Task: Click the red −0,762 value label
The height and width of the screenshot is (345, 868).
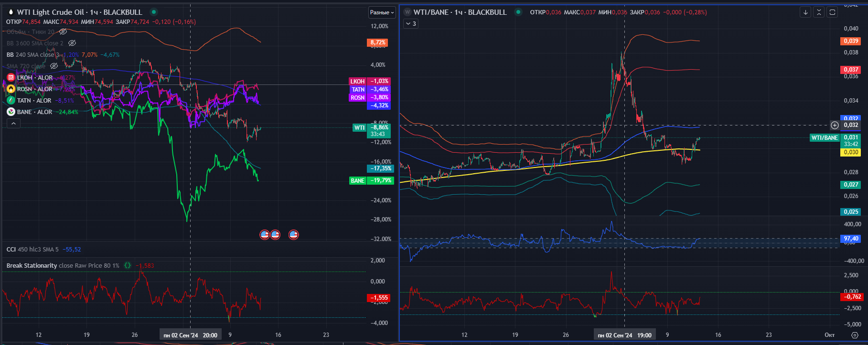Action: (852, 297)
